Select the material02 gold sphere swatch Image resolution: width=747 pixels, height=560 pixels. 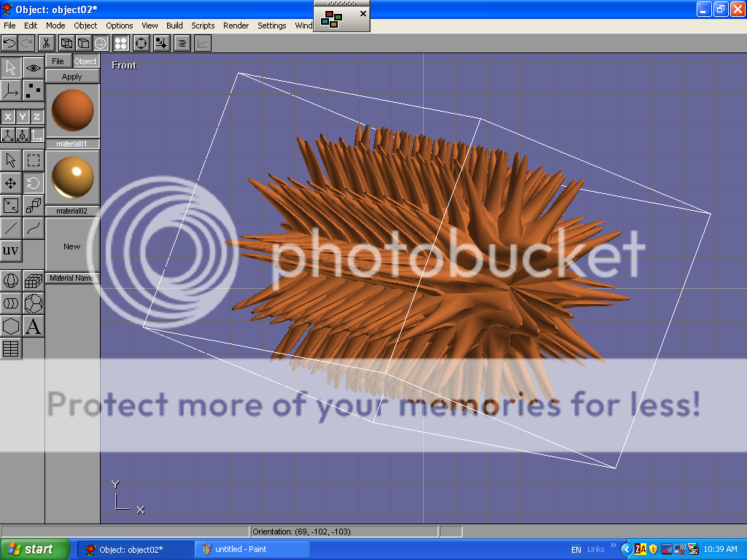72,178
